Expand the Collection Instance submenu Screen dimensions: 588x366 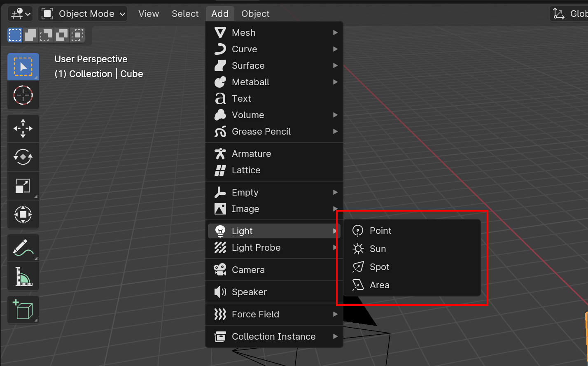click(x=275, y=336)
